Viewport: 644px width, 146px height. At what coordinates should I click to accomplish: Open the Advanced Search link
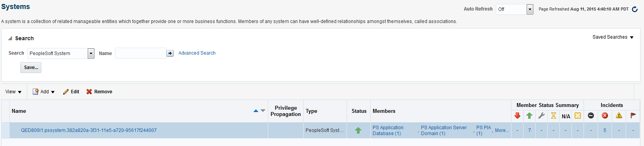tap(197, 53)
